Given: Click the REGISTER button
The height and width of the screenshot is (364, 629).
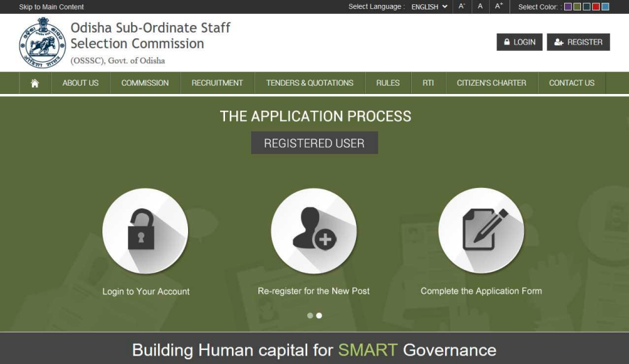Looking at the screenshot, I should coord(578,42).
